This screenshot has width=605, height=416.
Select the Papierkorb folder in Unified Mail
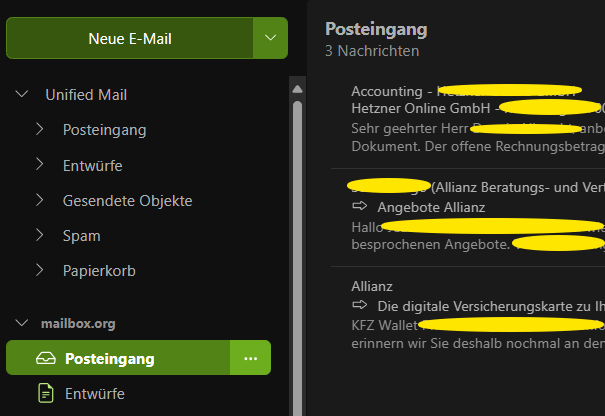click(99, 271)
